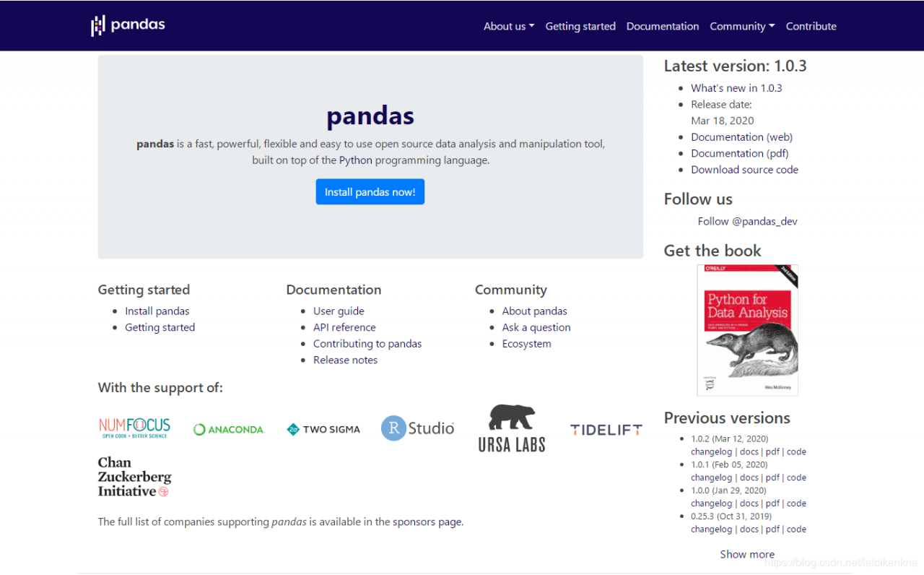This screenshot has height=575, width=924.
Task: Open pdf for version 0.25.3
Action: (772, 529)
